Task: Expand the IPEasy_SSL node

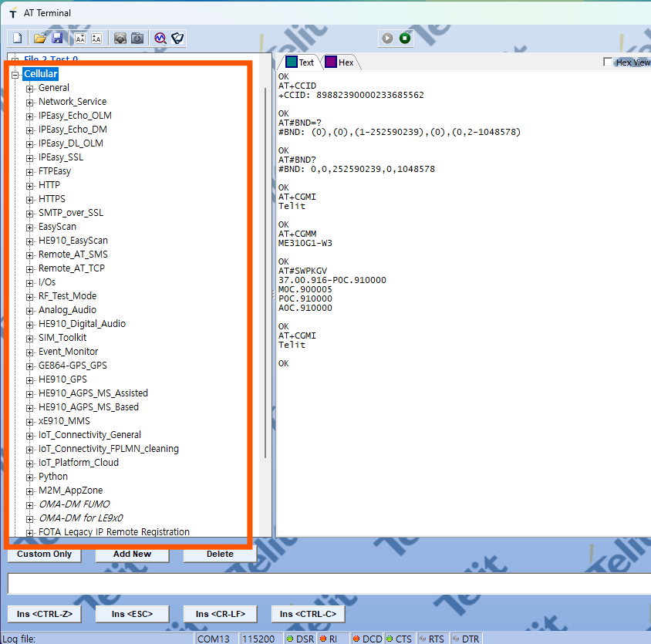Action: [29, 158]
